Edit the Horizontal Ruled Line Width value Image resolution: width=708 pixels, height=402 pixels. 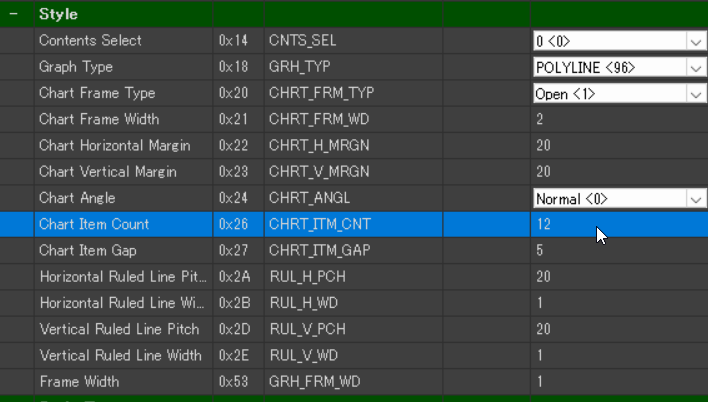tap(618, 303)
